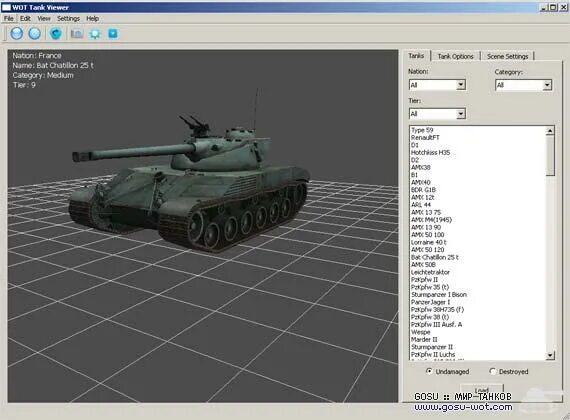The width and height of the screenshot is (570, 420).
Task: Click the second round striped sphere icon
Action: (35, 33)
